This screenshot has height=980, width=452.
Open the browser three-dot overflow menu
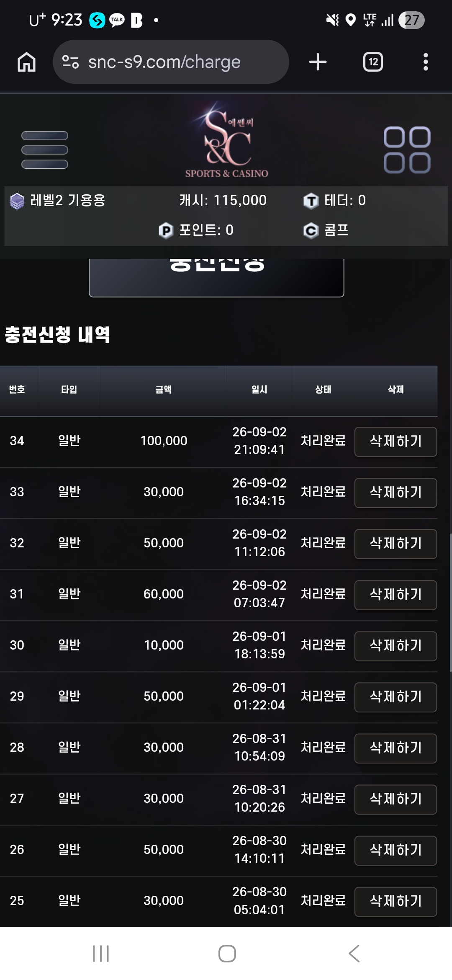click(x=426, y=62)
